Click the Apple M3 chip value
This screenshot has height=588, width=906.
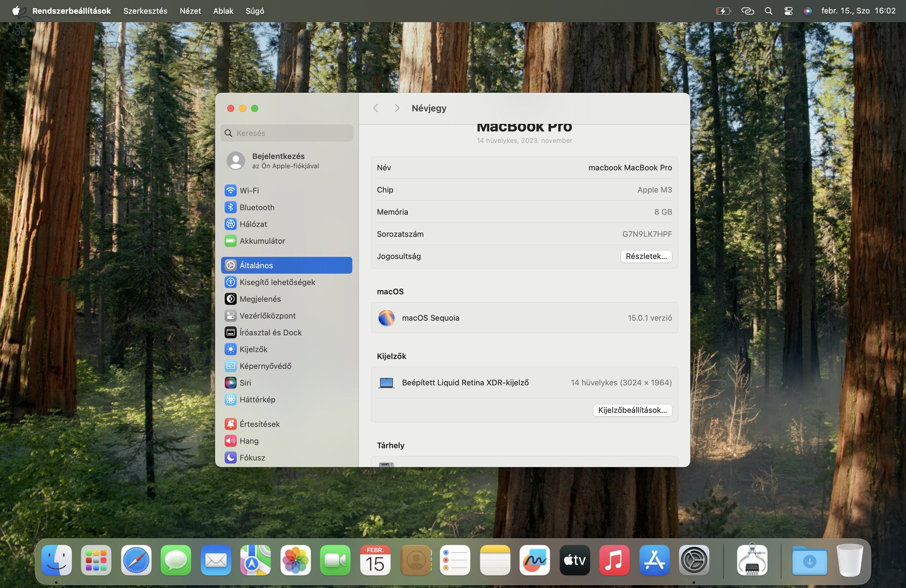click(654, 190)
